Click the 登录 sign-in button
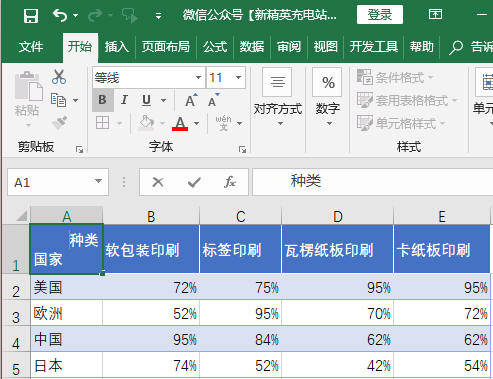This screenshot has width=493, height=379. 380,15
